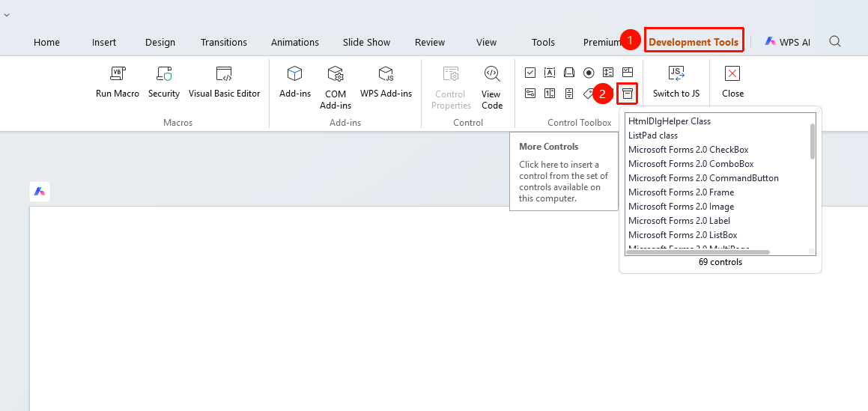The width and height of the screenshot is (868, 411).
Task: Switch to the Review tab
Action: click(430, 42)
